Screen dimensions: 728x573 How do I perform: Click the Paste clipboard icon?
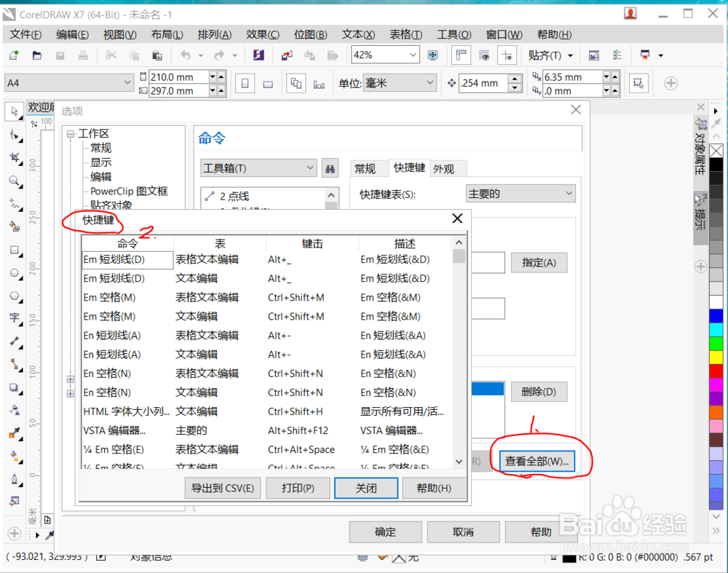pyautogui.click(x=157, y=56)
